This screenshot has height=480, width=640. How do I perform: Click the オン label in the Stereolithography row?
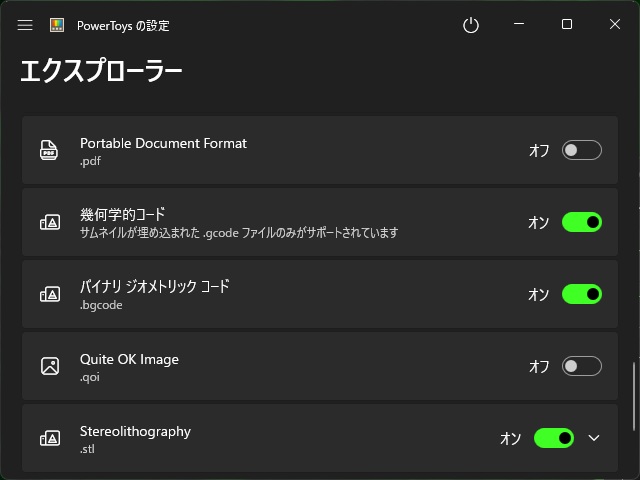pos(511,438)
